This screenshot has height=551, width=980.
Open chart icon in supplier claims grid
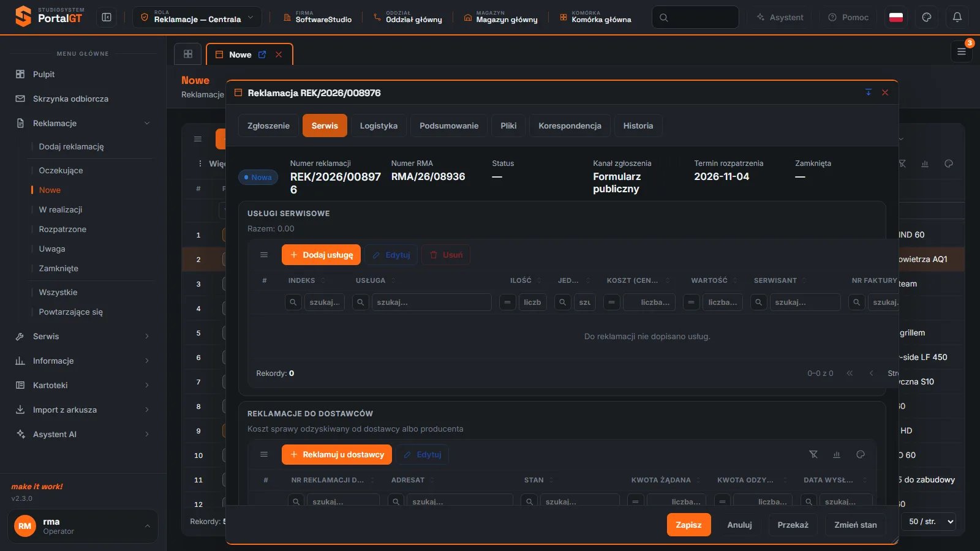[837, 454]
